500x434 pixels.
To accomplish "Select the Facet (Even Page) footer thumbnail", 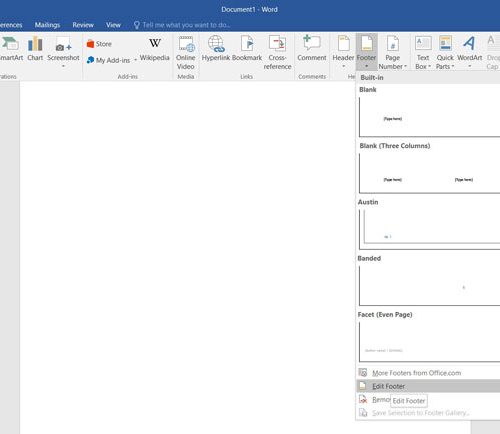I will tap(429, 342).
